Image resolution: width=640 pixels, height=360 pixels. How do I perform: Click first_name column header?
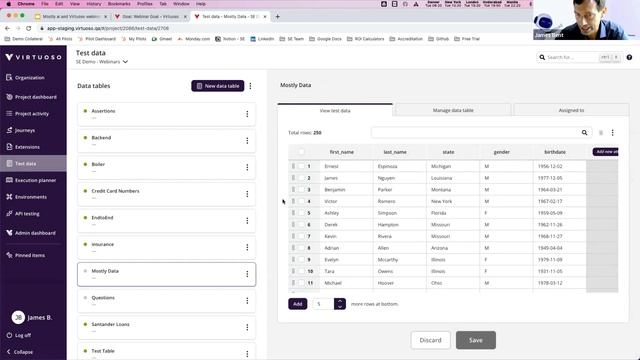[342, 152]
